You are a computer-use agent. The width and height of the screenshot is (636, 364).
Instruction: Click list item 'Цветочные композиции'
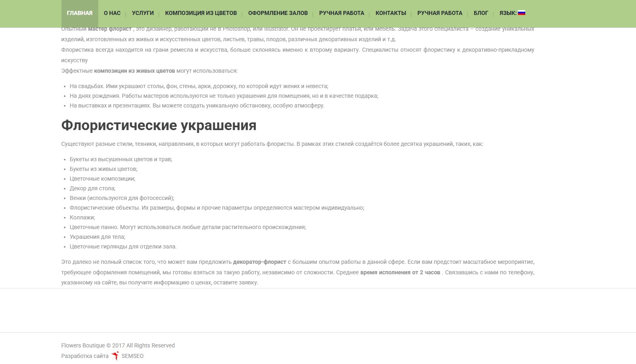point(103,179)
